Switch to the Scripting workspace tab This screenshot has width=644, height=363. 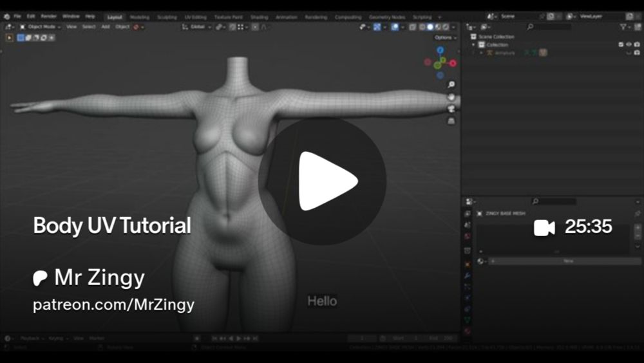coord(422,17)
